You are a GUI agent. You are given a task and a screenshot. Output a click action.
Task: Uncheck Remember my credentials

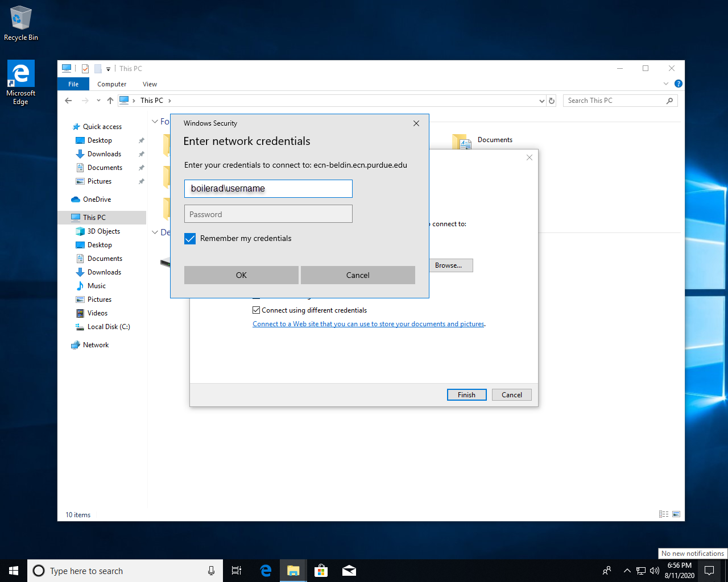point(190,239)
